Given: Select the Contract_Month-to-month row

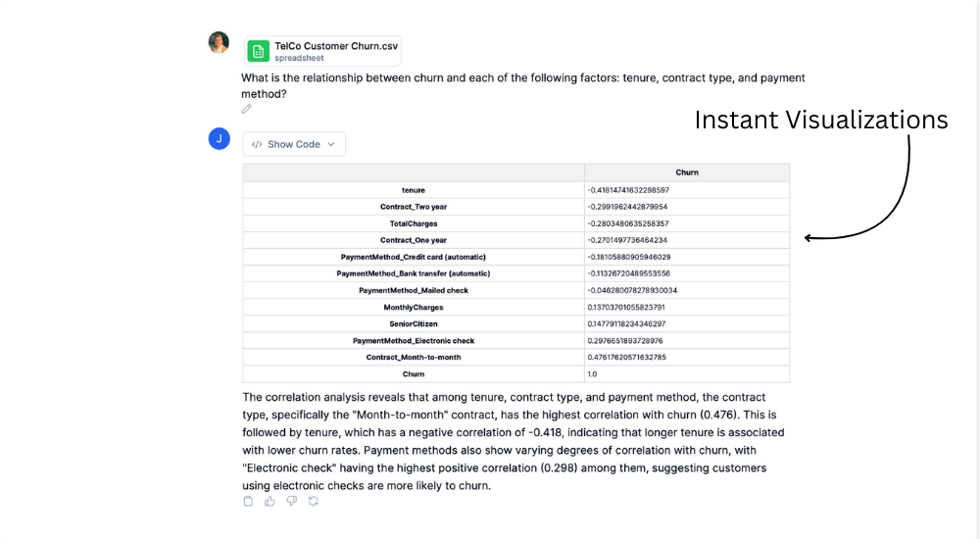Looking at the screenshot, I should pos(516,357).
